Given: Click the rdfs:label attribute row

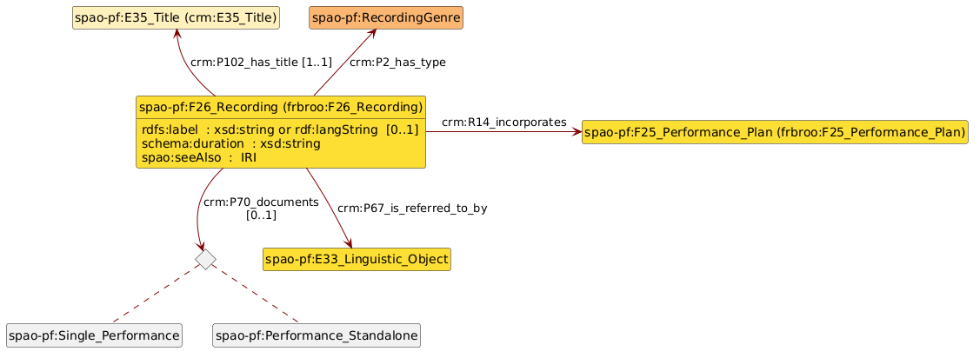Looking at the screenshot, I should tap(279, 129).
